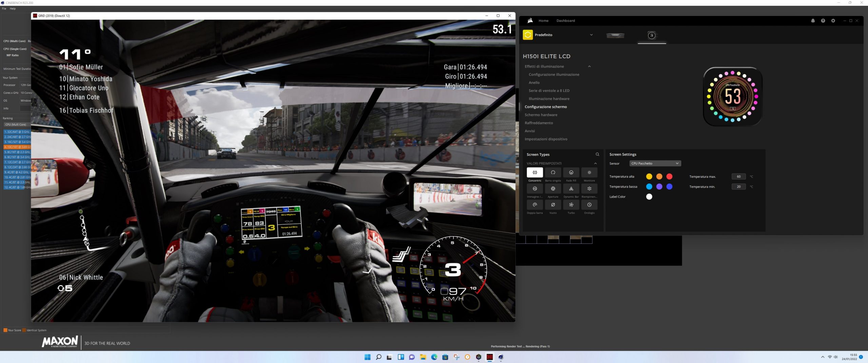Change dark blue Temperatura bassa swatch

[x=669, y=187]
